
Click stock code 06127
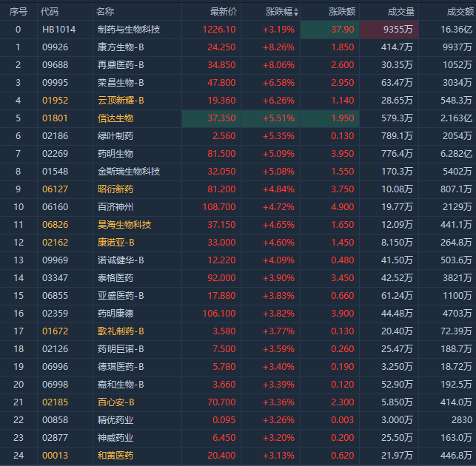point(56,189)
